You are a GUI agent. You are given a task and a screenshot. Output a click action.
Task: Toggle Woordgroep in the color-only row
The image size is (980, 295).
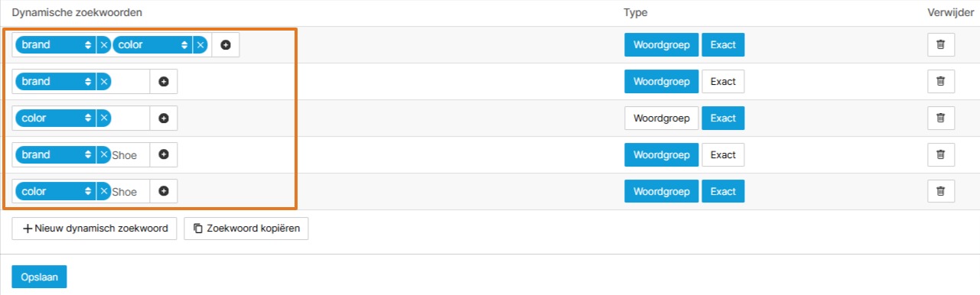[662, 118]
